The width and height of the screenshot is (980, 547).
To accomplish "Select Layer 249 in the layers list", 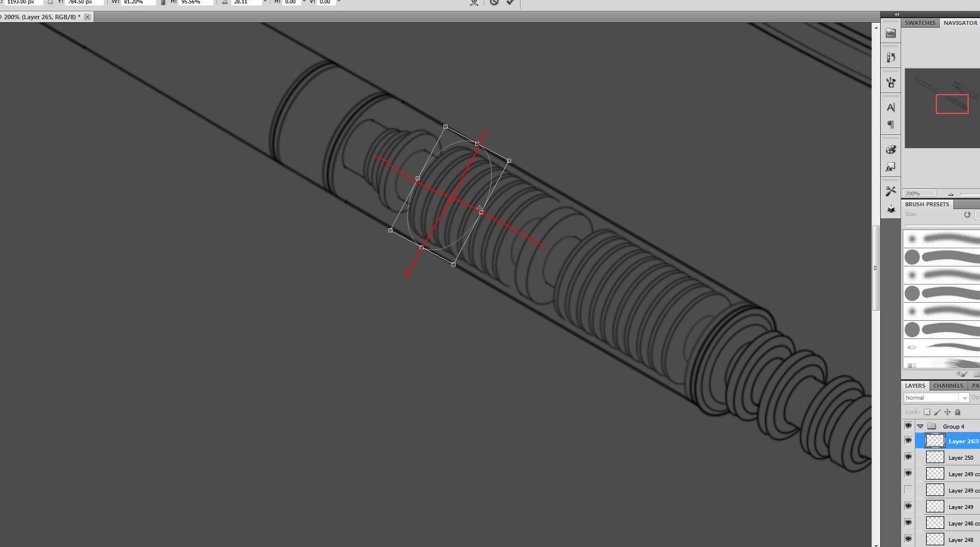I will tap(961, 507).
